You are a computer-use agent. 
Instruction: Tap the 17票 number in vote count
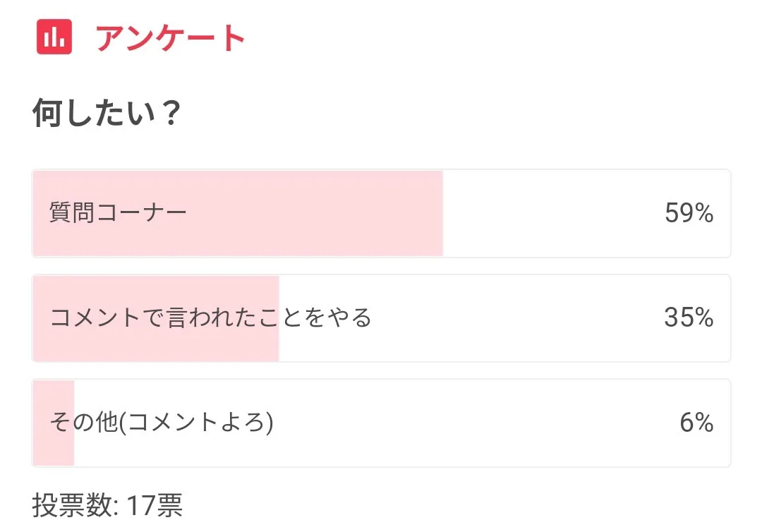[155, 506]
